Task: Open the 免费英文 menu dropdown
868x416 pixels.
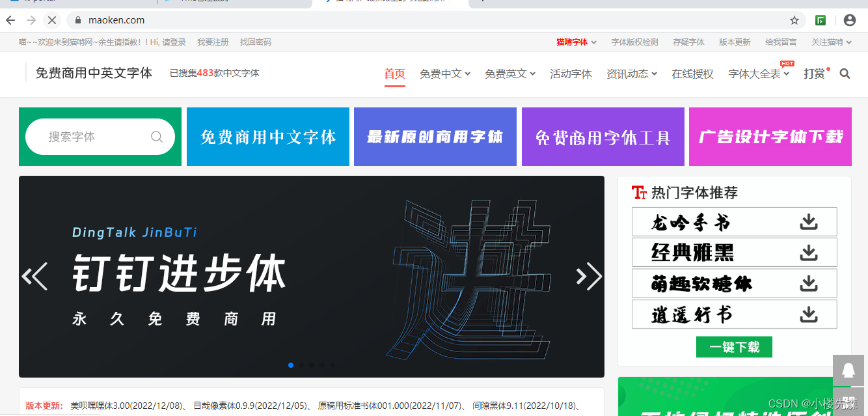Action: pyautogui.click(x=510, y=74)
